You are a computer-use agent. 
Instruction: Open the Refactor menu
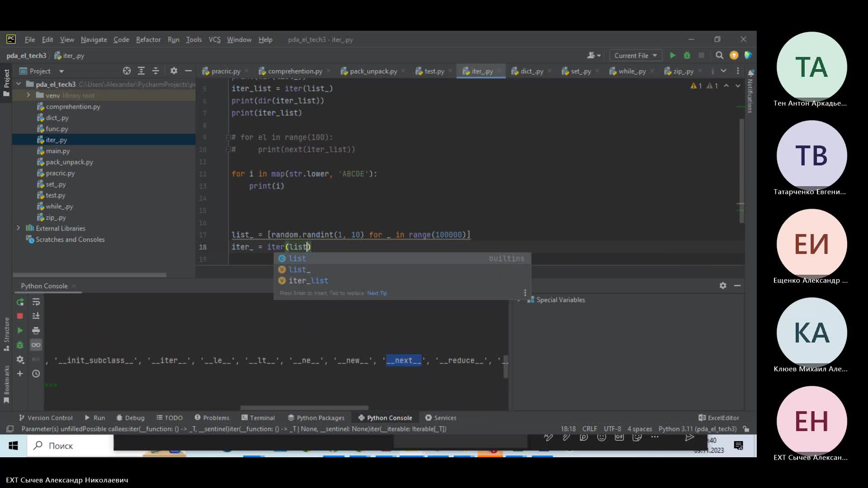[x=148, y=39]
